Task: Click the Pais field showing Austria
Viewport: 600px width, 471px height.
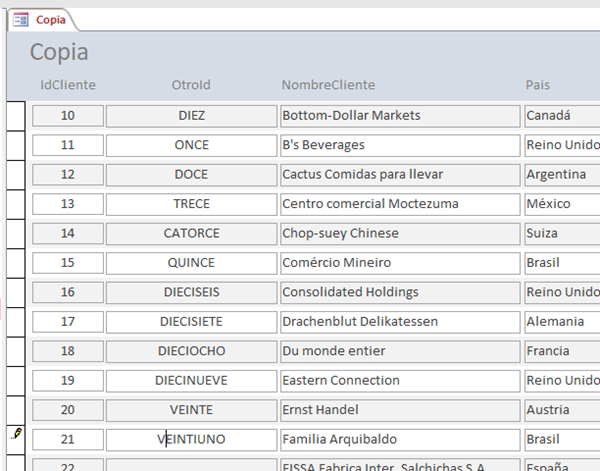Action: 562,410
